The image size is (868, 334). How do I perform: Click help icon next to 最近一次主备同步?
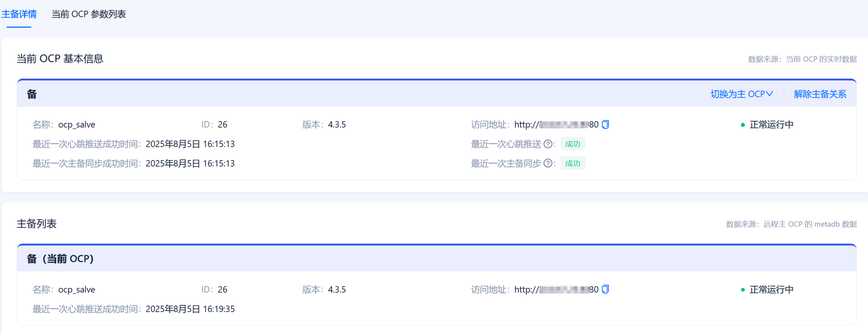[x=548, y=163]
